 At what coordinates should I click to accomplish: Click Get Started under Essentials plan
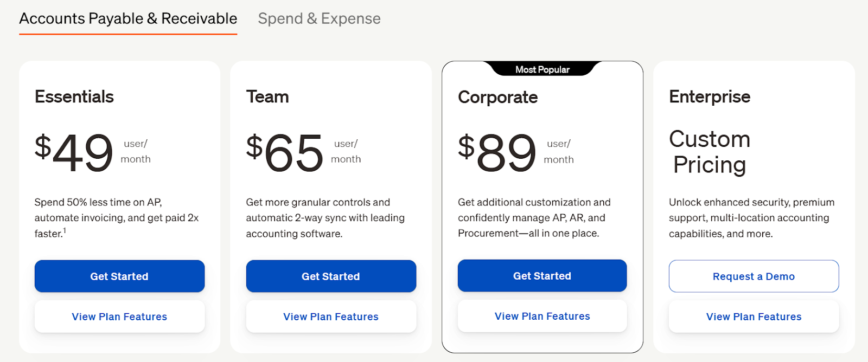point(119,276)
